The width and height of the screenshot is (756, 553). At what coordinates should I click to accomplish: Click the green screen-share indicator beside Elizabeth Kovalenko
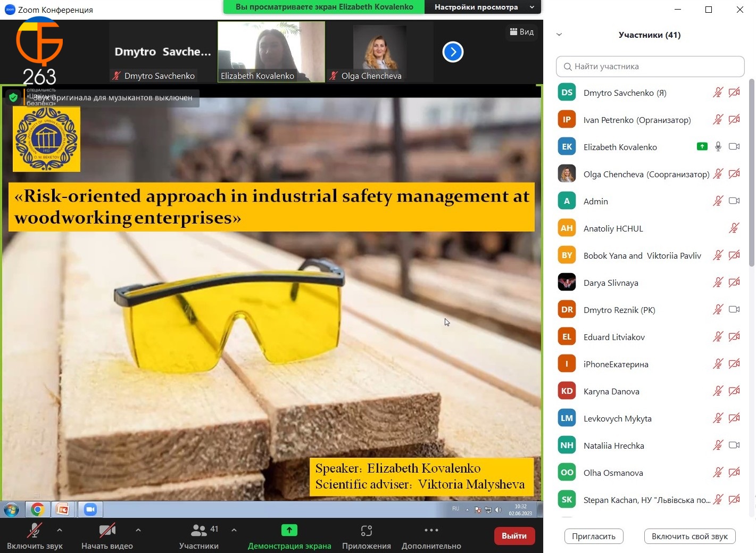coord(702,146)
